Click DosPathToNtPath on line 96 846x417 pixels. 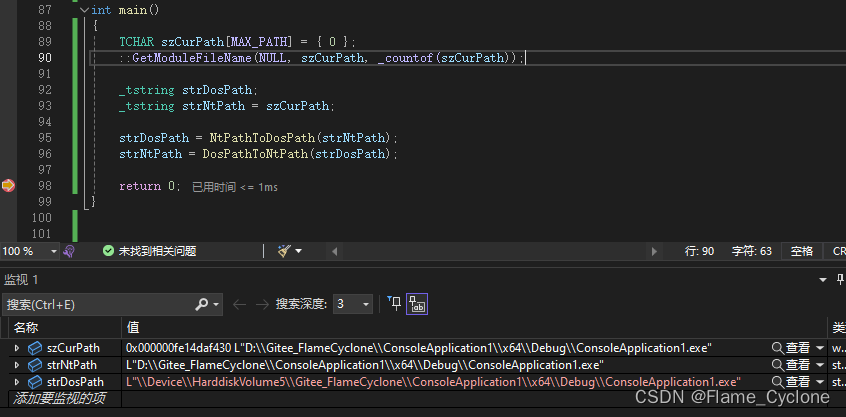click(255, 154)
